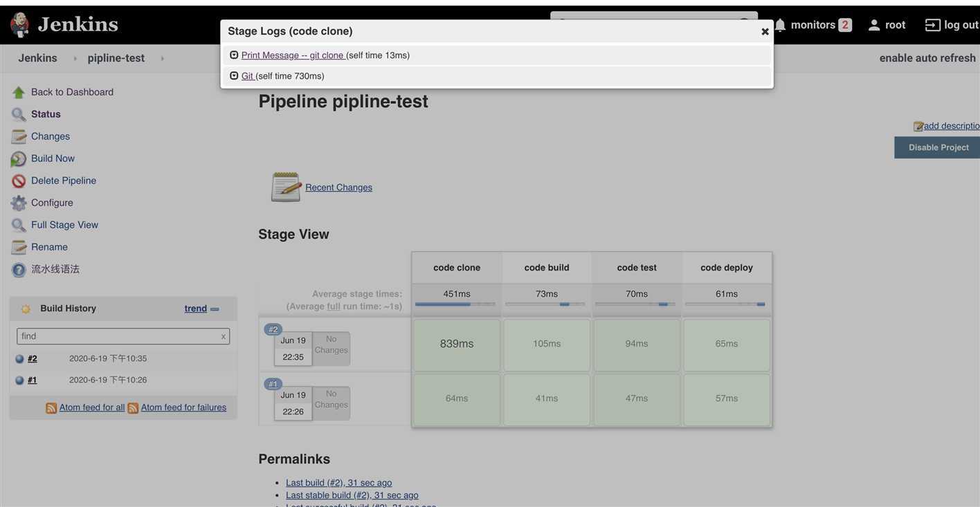Clear the find box with the x

tap(224, 337)
